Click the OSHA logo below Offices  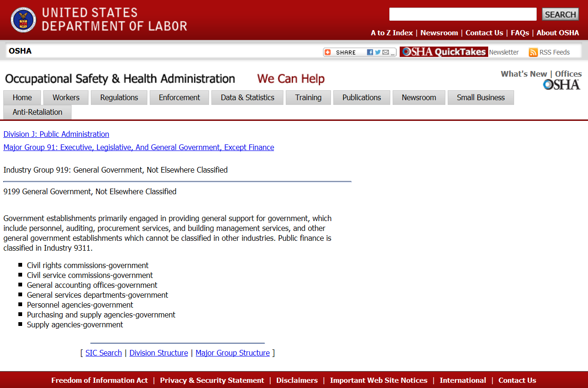[x=561, y=85]
